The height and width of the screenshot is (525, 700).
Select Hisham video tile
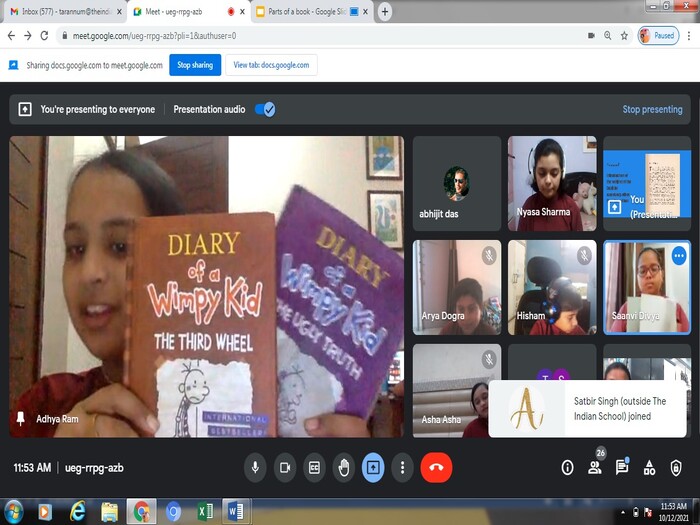pos(552,288)
